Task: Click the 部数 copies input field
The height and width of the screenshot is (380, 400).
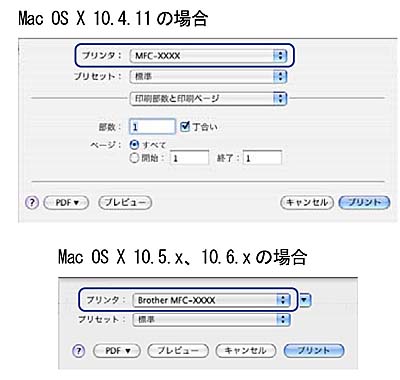Action: coord(152,127)
